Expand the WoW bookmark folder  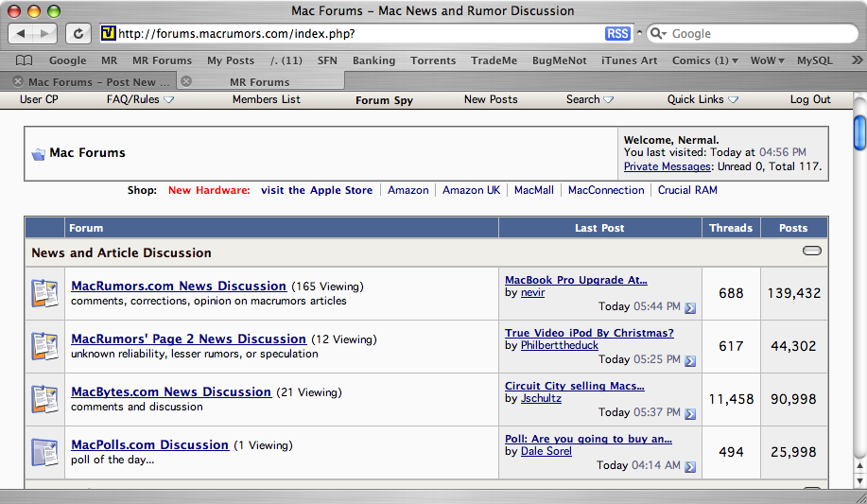coord(767,61)
